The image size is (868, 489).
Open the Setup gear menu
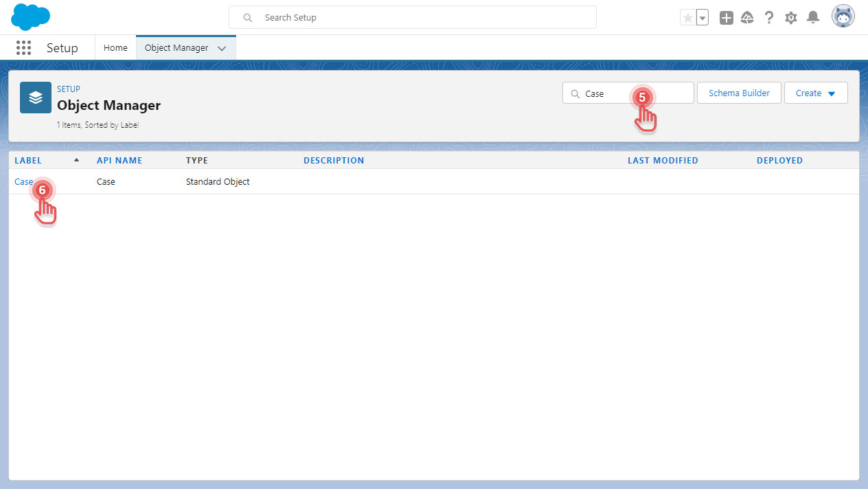(x=790, y=16)
